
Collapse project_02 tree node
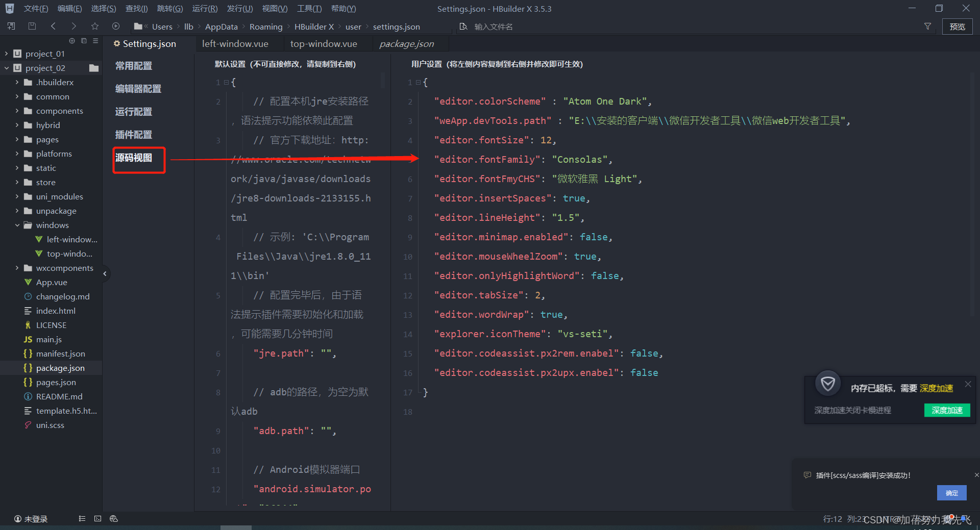click(6, 68)
